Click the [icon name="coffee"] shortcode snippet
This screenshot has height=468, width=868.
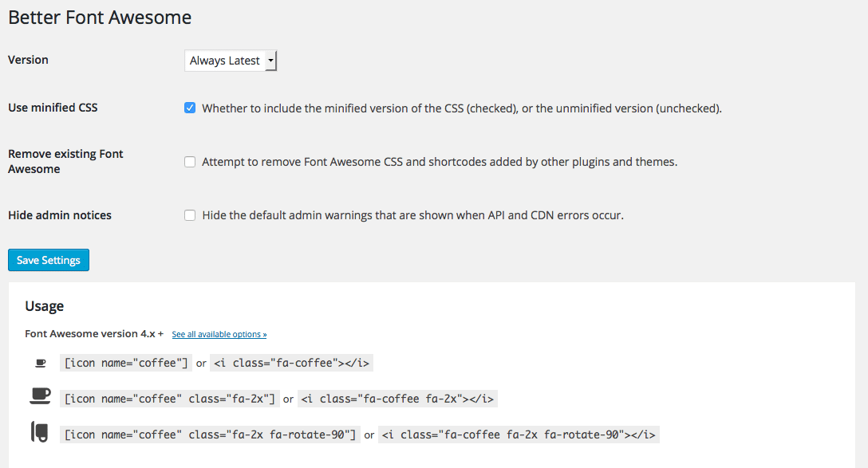click(125, 363)
